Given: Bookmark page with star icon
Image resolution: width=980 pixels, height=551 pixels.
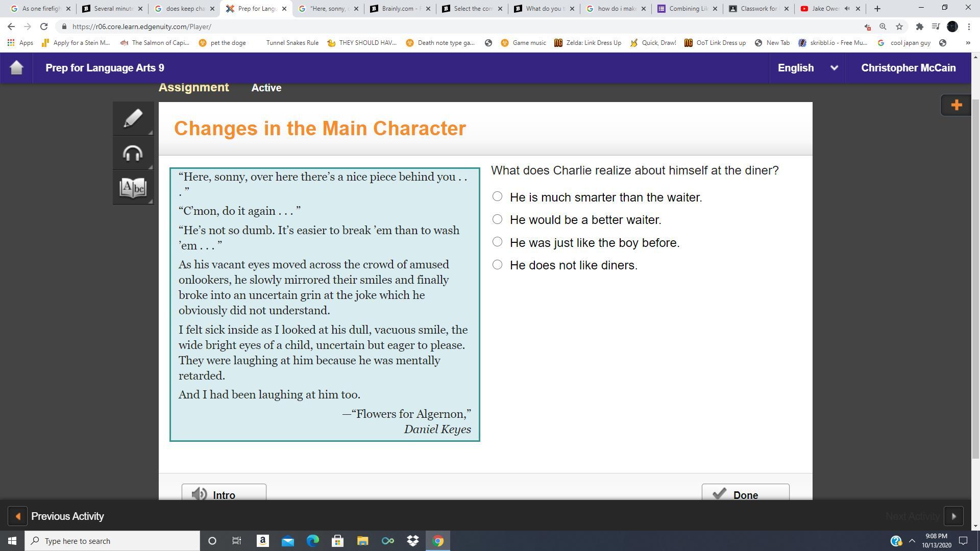Looking at the screenshot, I should 899,27.
